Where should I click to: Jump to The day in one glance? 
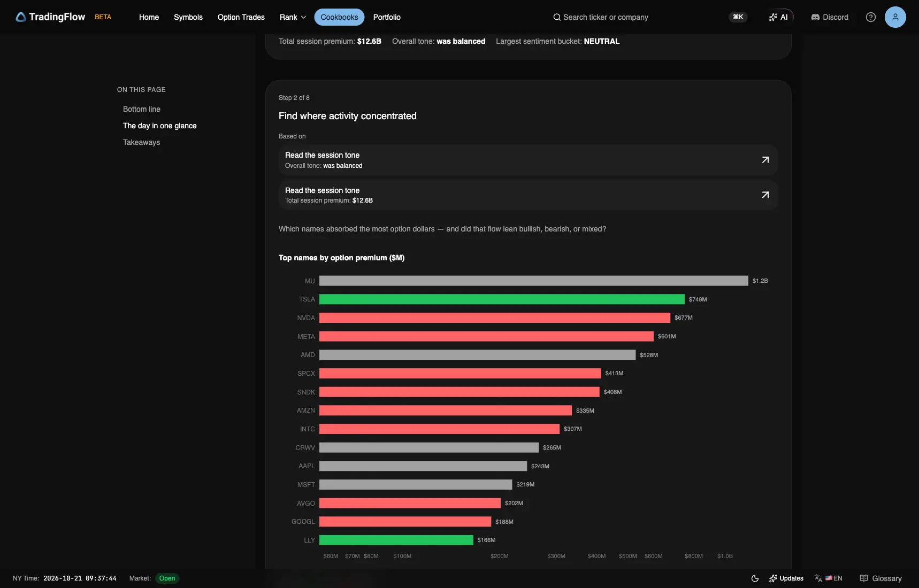[160, 126]
